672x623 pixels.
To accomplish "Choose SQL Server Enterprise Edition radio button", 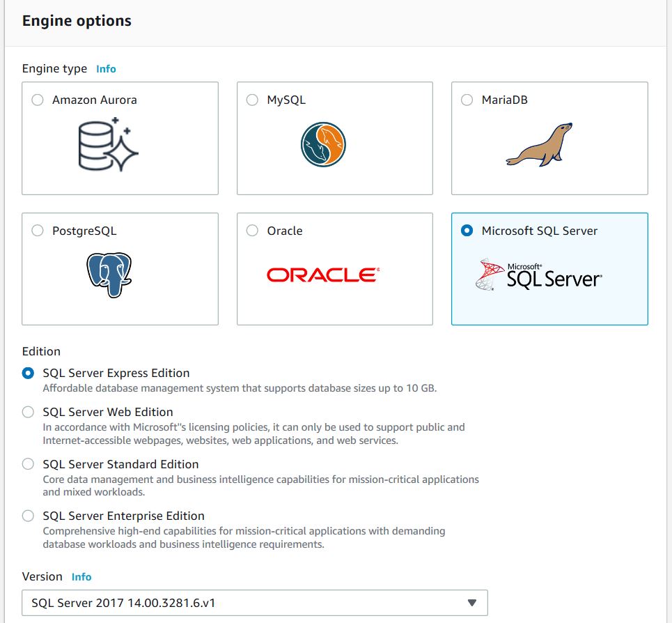I will (x=29, y=516).
